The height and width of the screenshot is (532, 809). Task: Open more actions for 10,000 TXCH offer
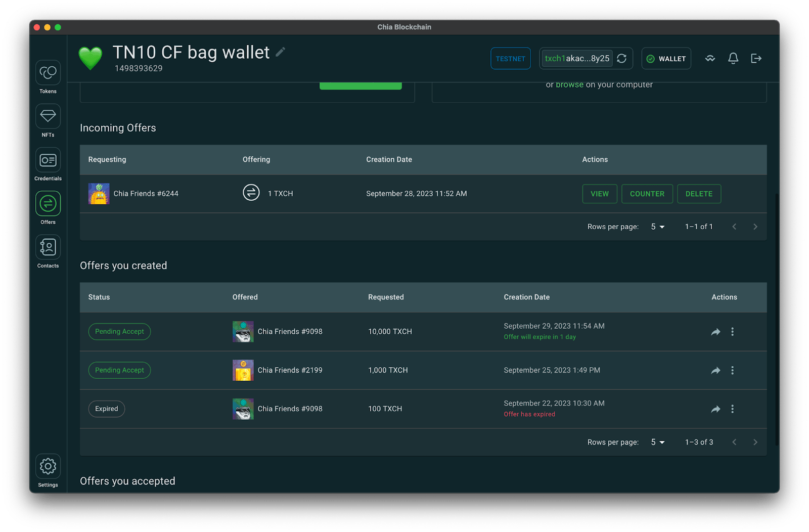tap(732, 332)
